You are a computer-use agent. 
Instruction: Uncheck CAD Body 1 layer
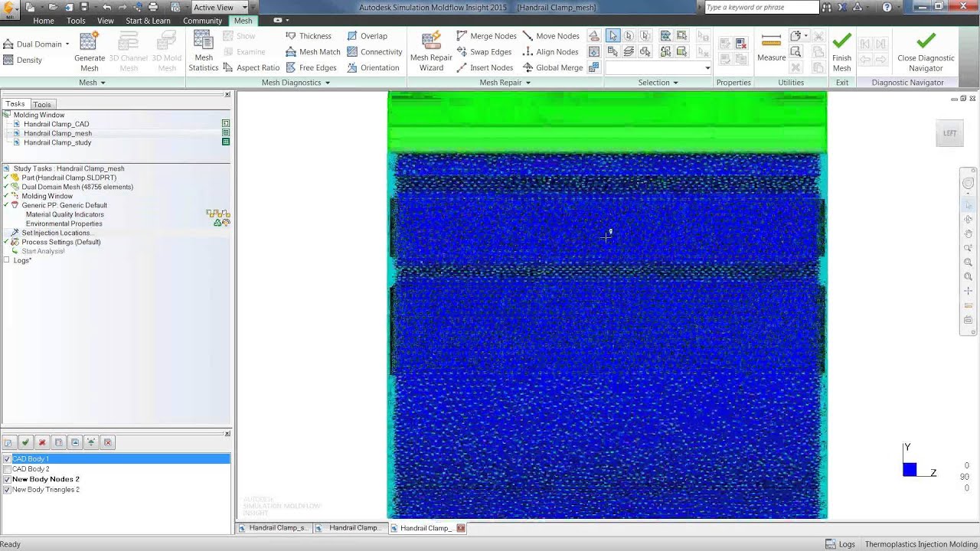point(8,459)
